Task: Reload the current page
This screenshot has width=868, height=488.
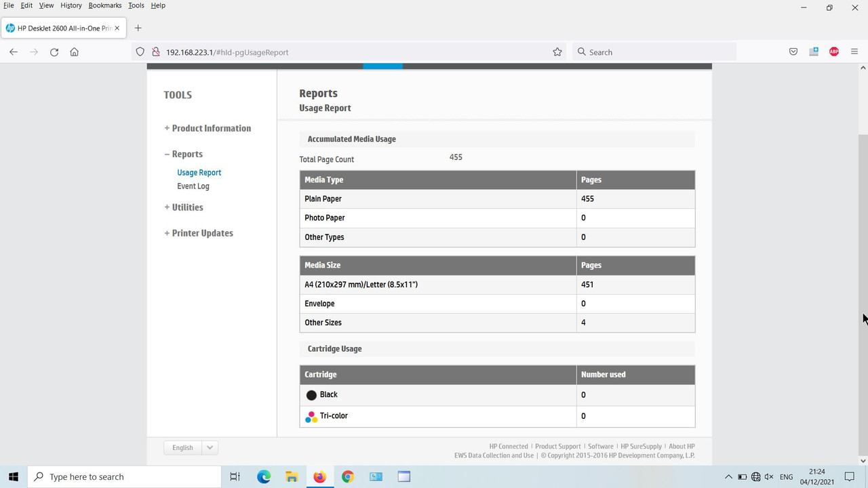Action: [54, 52]
